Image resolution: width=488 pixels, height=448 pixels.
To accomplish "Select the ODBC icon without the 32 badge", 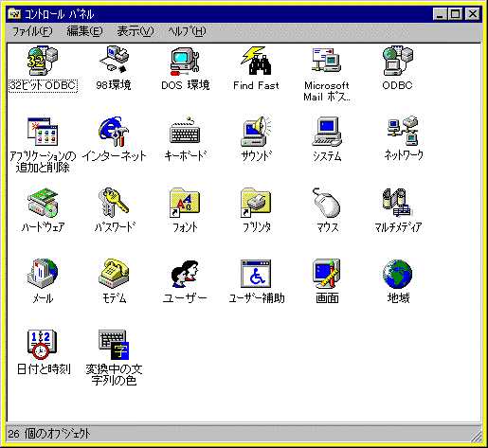I will [x=398, y=61].
